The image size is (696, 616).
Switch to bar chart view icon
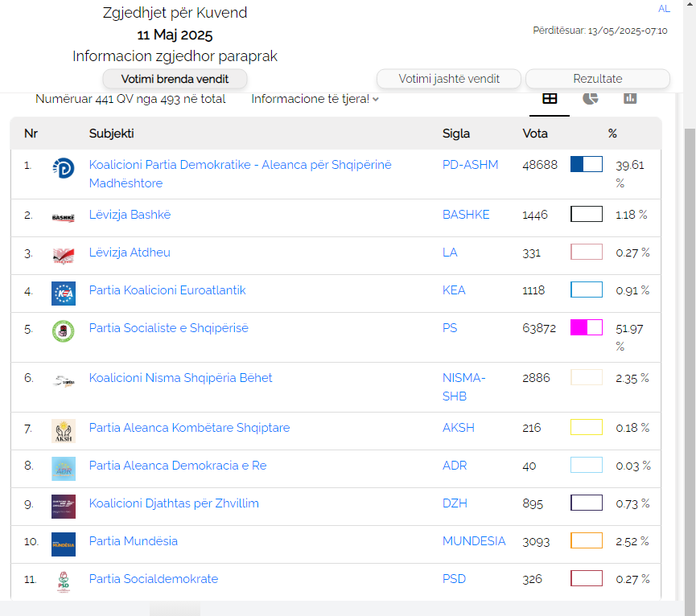pyautogui.click(x=630, y=98)
